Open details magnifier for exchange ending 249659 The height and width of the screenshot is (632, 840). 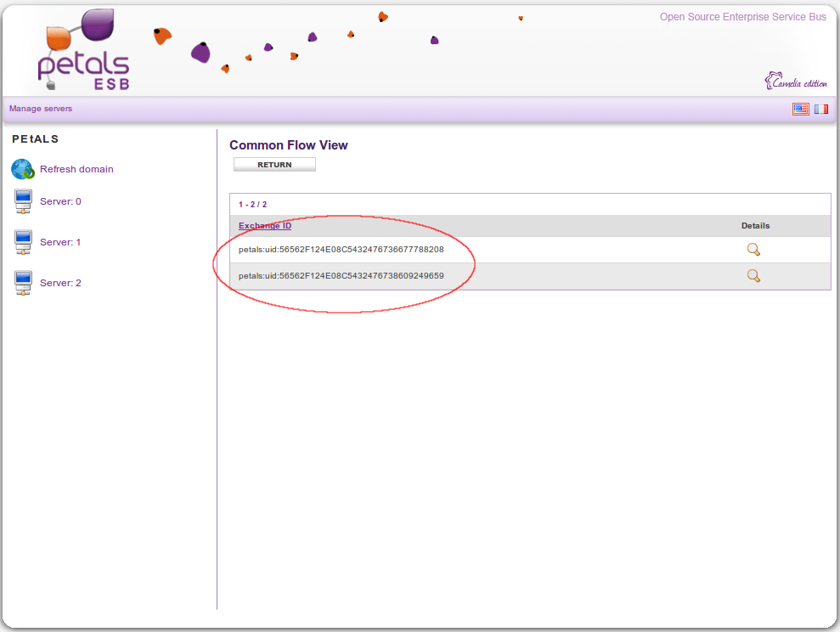[753, 276]
